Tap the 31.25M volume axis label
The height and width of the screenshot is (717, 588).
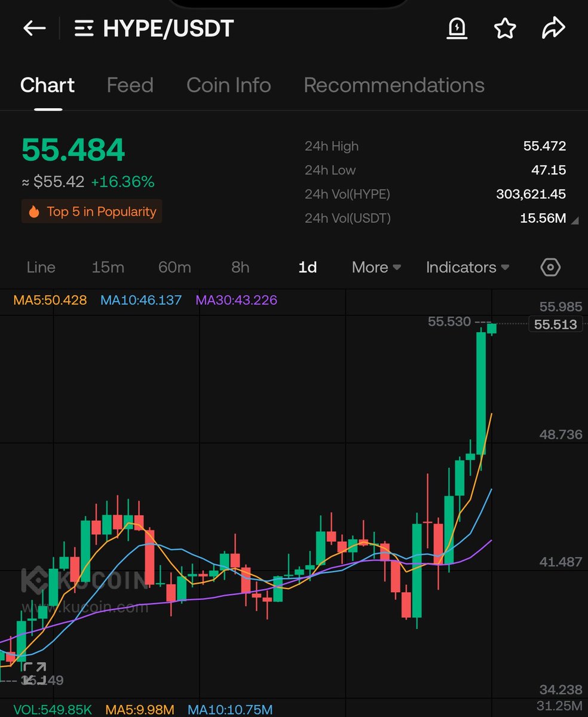559,706
